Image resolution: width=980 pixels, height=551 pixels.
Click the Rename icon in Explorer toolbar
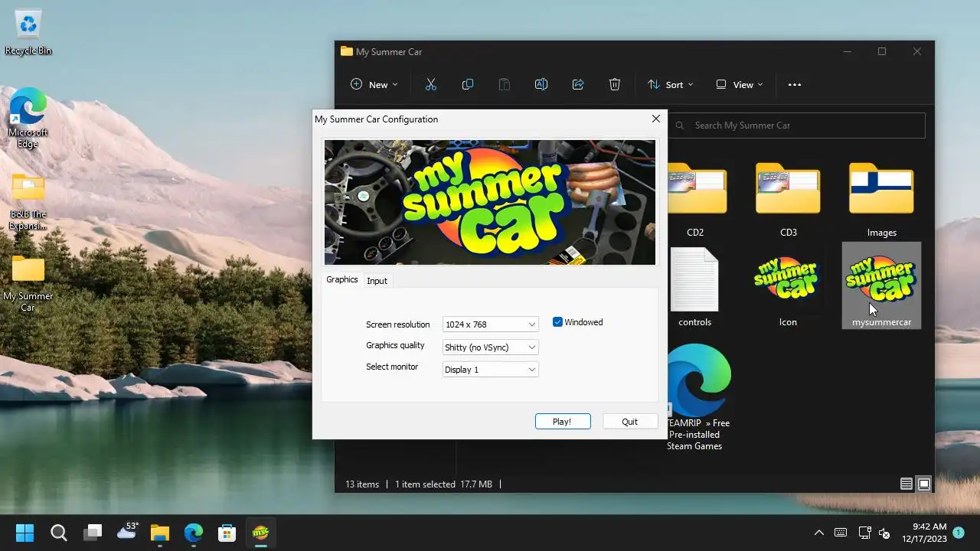point(541,84)
